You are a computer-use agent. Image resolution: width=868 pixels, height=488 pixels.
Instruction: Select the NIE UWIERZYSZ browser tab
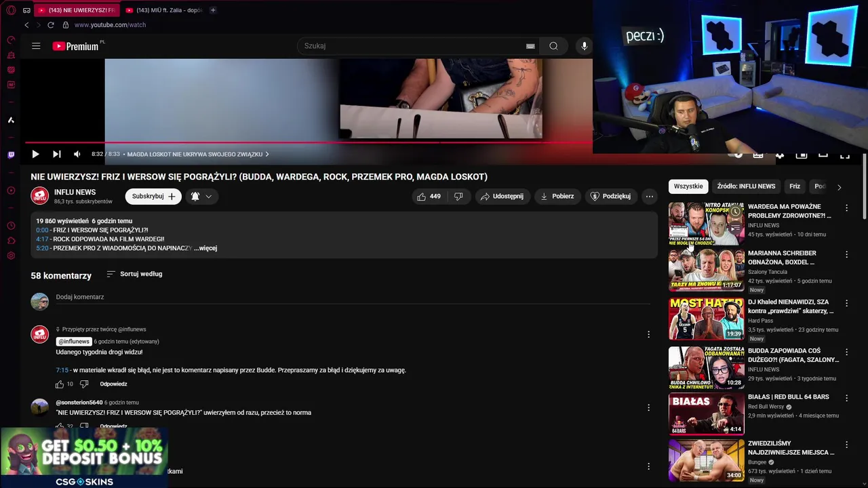pos(77,10)
